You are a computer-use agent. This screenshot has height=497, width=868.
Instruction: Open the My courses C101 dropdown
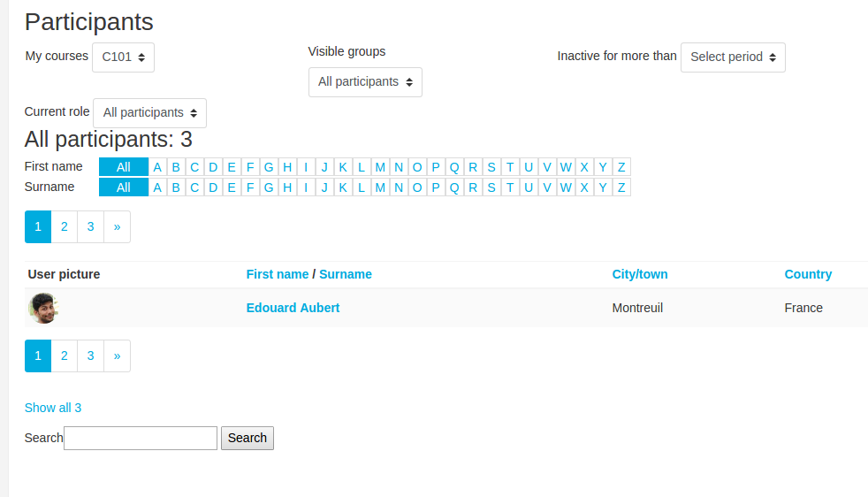pos(123,57)
